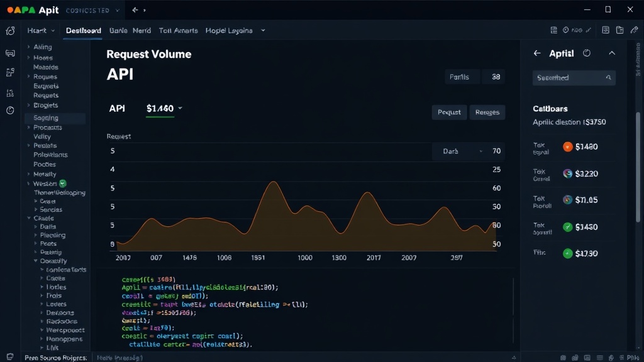
Task: Click the Plhis status bar label
Action: pyautogui.click(x=633, y=358)
